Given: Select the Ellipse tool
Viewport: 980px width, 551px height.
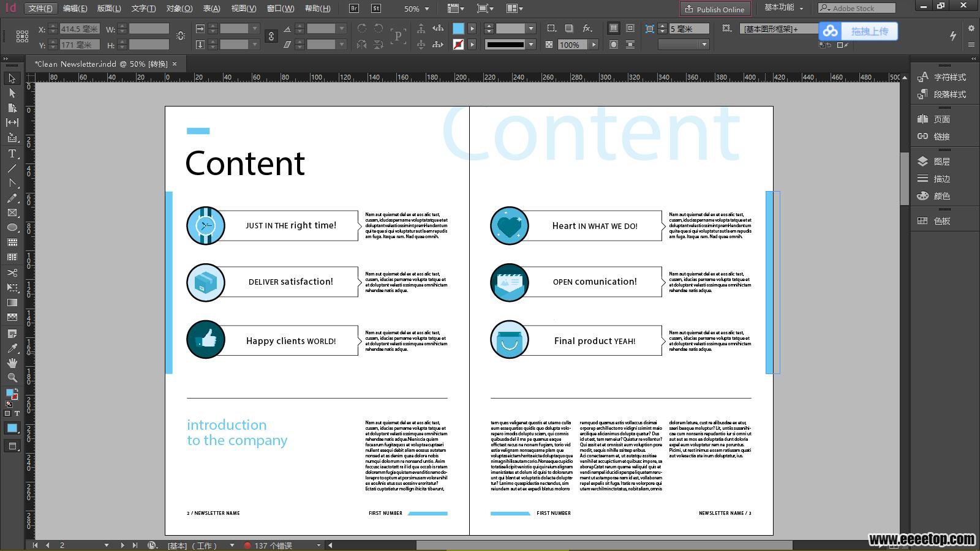Looking at the screenshot, I should (12, 227).
